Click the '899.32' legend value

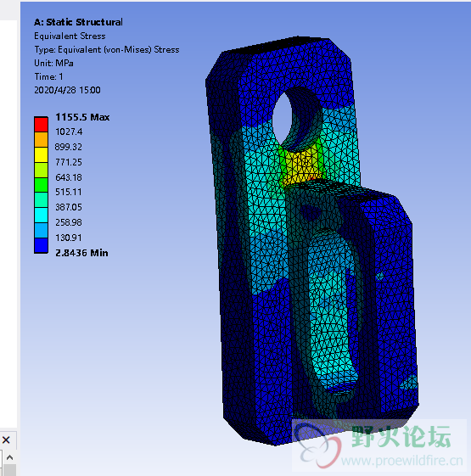tap(69, 147)
